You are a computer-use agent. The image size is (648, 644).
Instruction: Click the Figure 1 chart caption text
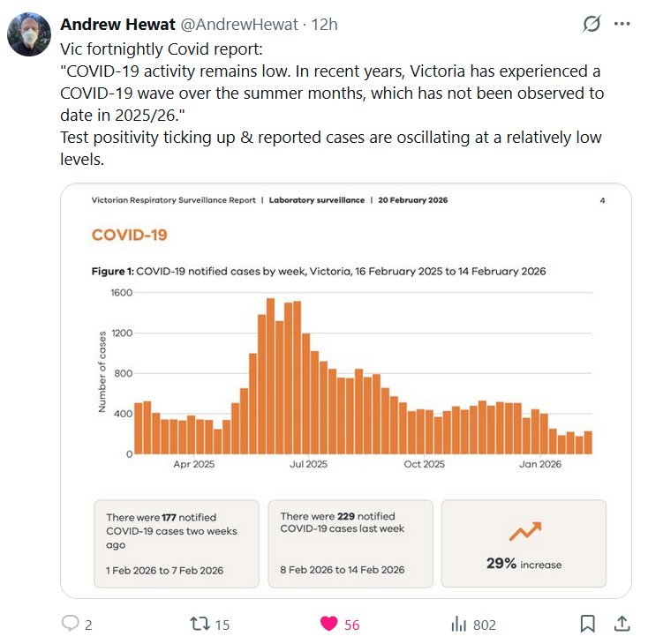[318, 271]
